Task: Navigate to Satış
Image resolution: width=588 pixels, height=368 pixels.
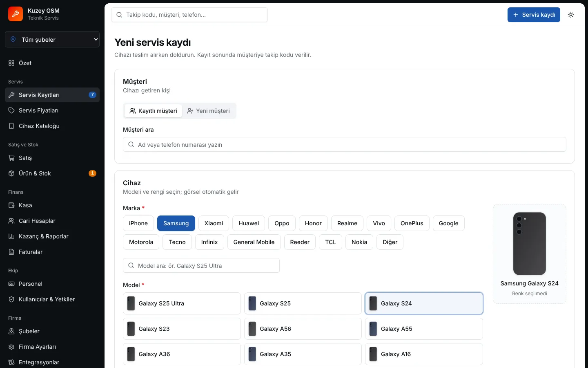Action: tap(52, 158)
